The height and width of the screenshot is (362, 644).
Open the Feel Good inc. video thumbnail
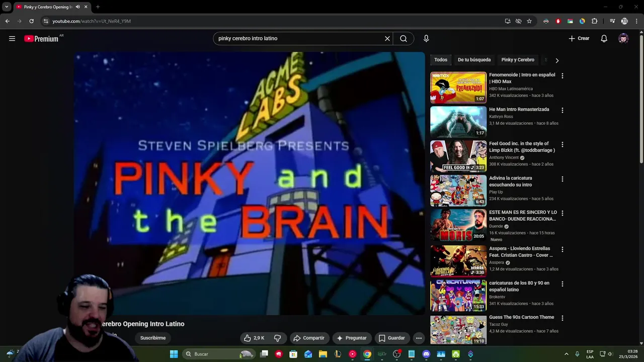[458, 156]
